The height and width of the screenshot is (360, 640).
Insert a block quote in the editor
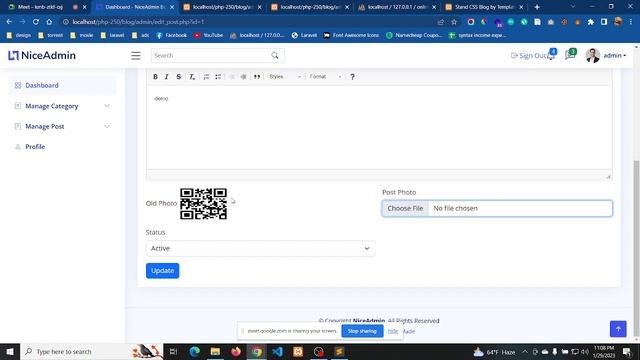(x=257, y=77)
